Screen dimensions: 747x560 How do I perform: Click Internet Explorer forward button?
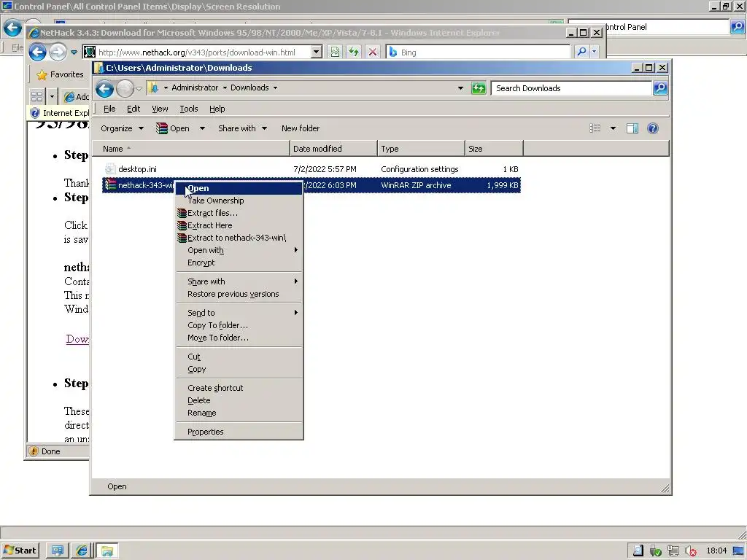[58, 52]
